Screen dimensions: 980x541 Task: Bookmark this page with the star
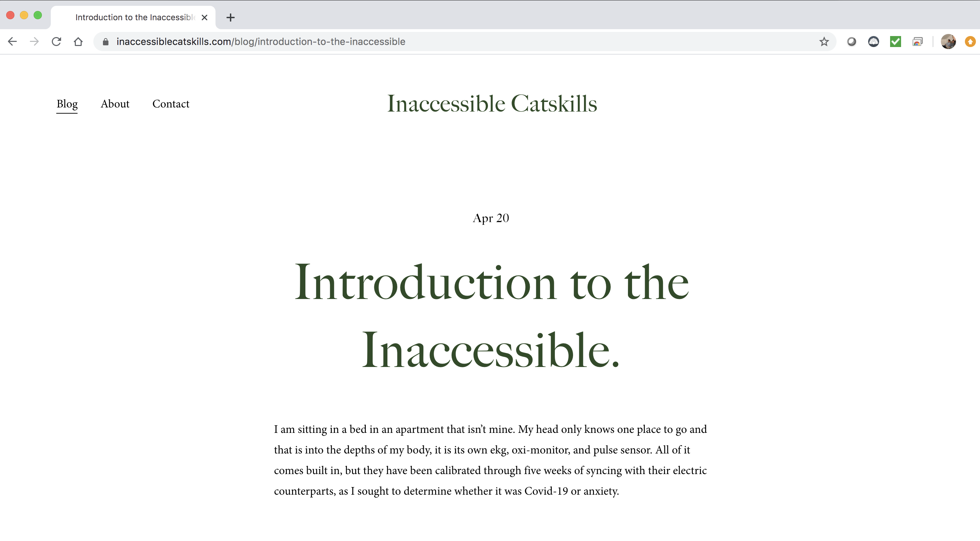point(824,42)
